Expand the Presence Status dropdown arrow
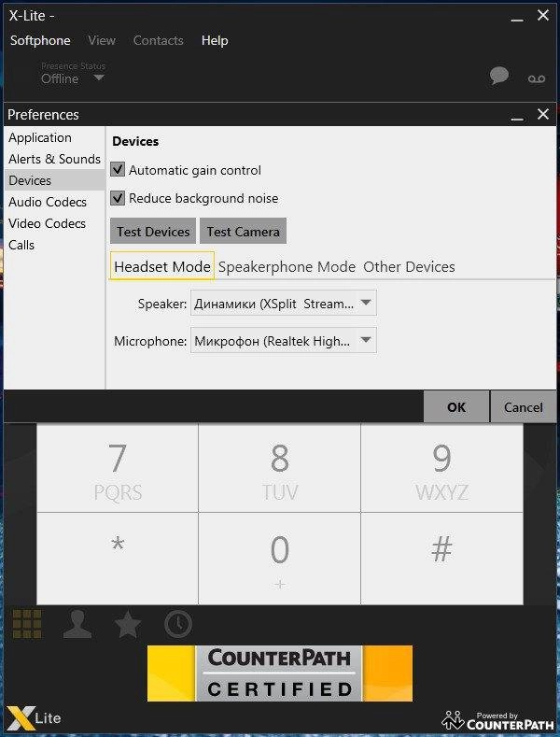Viewport: 560px width, 737px height. click(99, 78)
